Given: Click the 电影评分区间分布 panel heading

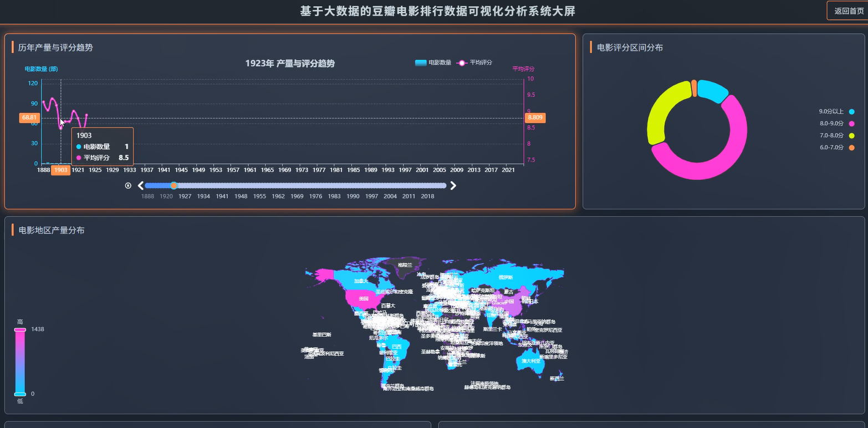Looking at the screenshot, I should click(x=630, y=48).
